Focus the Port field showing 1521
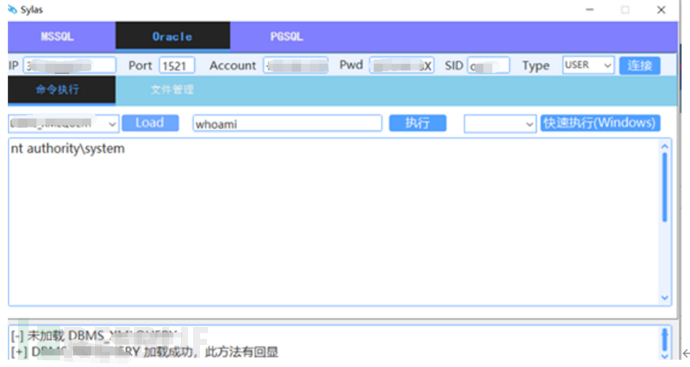 177,66
